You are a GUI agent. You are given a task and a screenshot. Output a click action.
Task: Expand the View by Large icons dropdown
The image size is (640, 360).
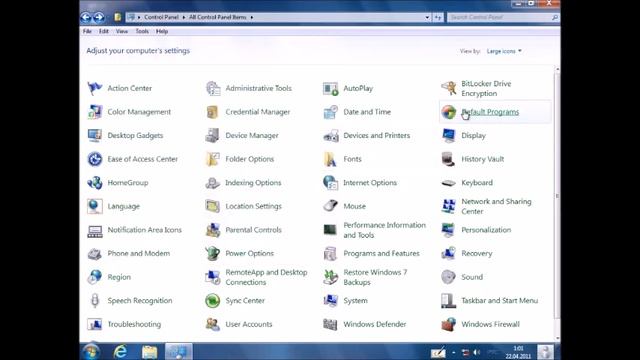[504, 51]
